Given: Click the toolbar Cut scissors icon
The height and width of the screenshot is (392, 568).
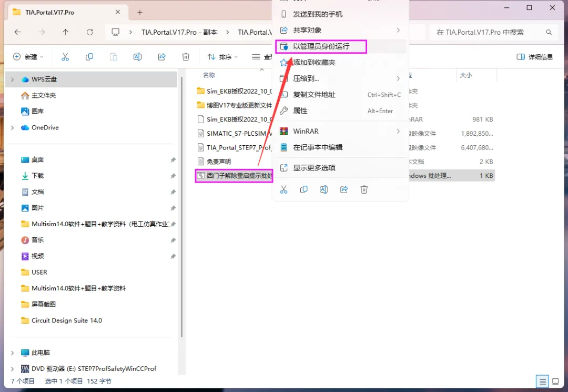Looking at the screenshot, I should pyautogui.click(x=65, y=57).
